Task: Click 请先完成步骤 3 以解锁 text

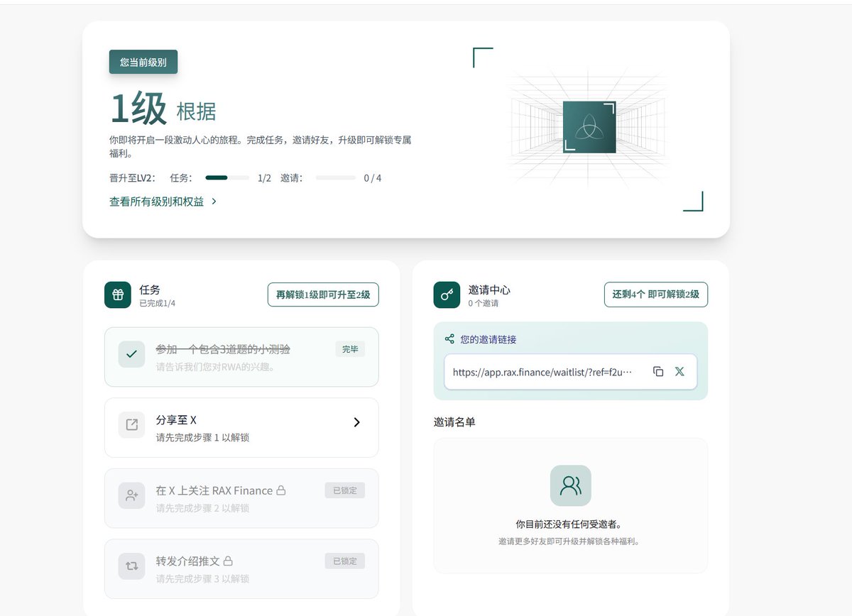Action: coord(202,578)
